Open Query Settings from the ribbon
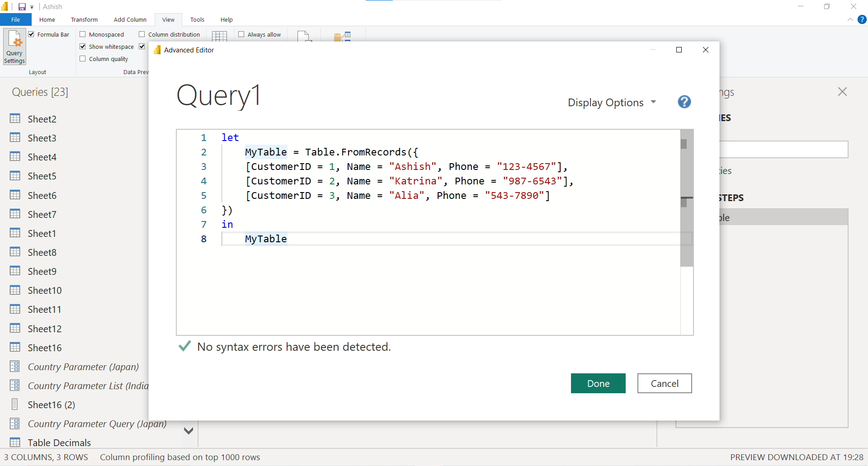Screen dimensions: 868x466 tap(14, 47)
